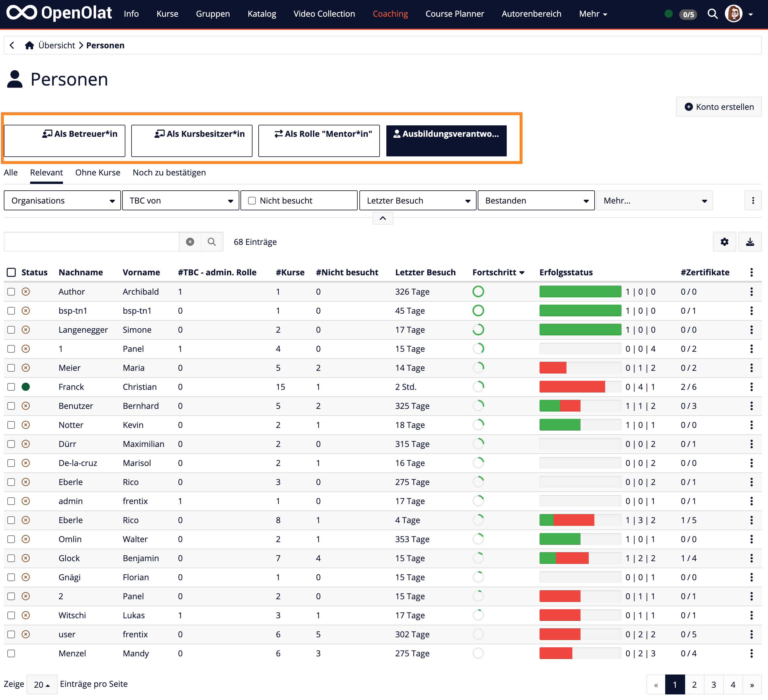Screen dimensions: 768x700
Task: Collapse the filter bar with the chevron
Action: tap(383, 218)
